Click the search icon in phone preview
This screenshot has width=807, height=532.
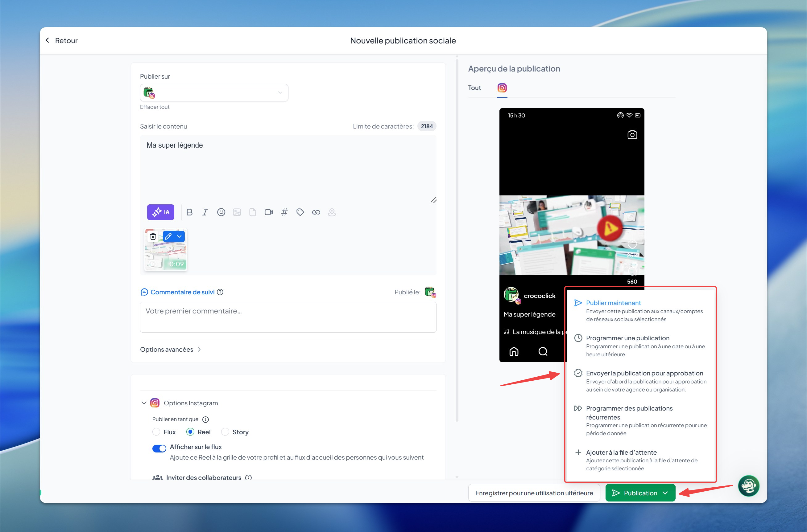[x=543, y=351]
